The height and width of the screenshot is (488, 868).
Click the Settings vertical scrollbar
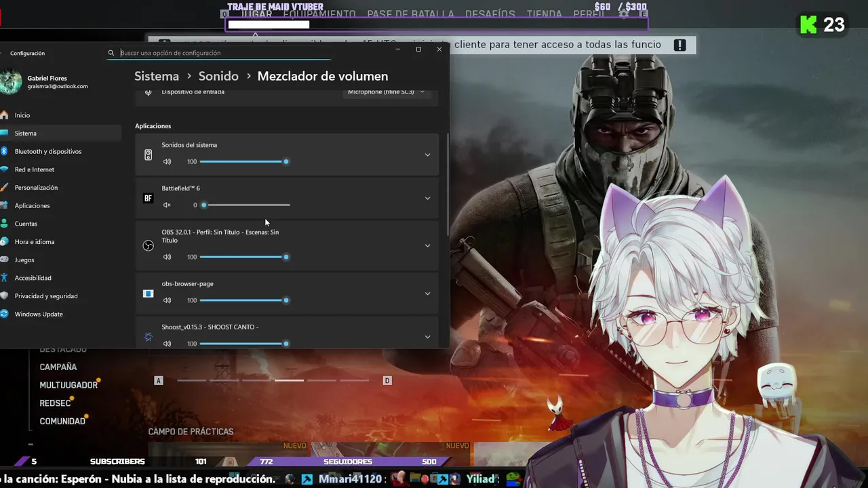click(447, 184)
